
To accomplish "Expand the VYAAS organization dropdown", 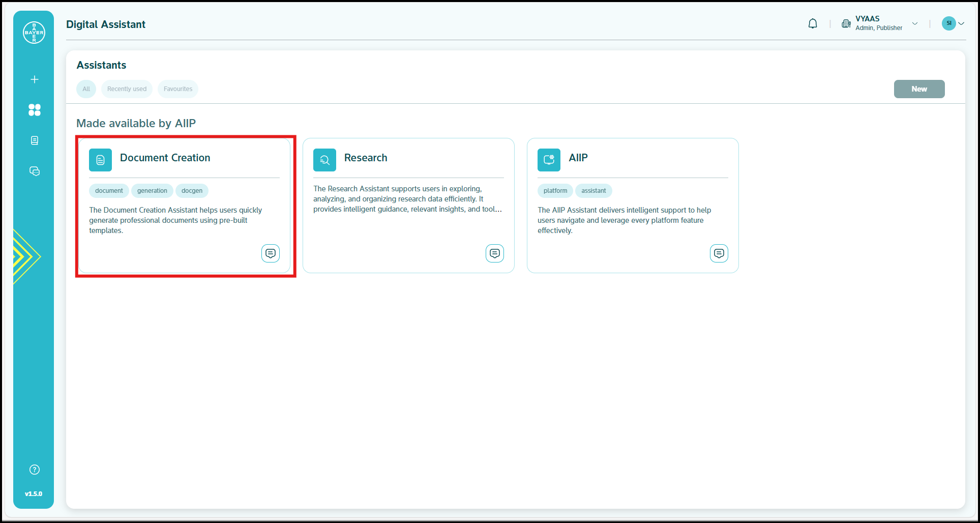I will coord(915,23).
